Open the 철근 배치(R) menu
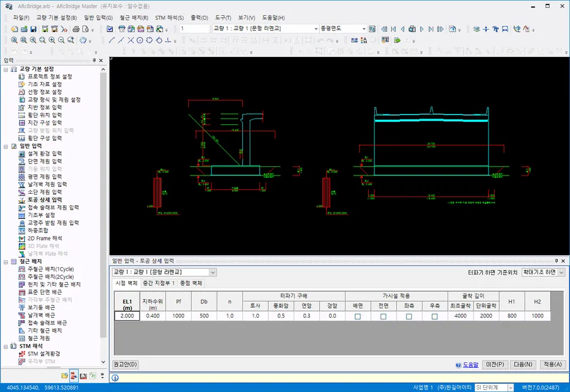Viewport: 570px width, 392px height. (x=134, y=18)
